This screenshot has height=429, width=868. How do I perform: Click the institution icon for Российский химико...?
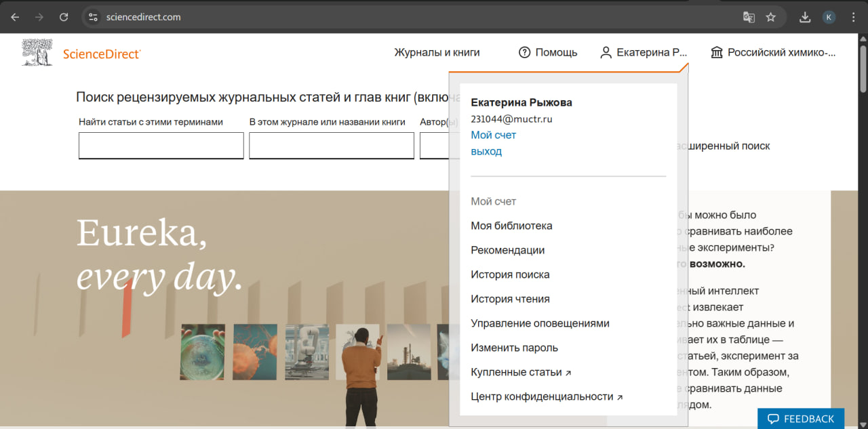717,52
